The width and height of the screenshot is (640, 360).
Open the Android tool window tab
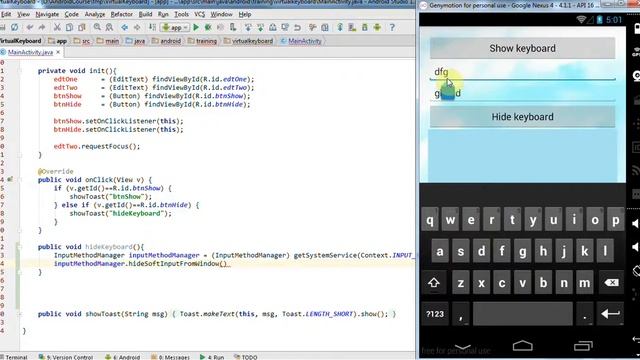point(122,357)
